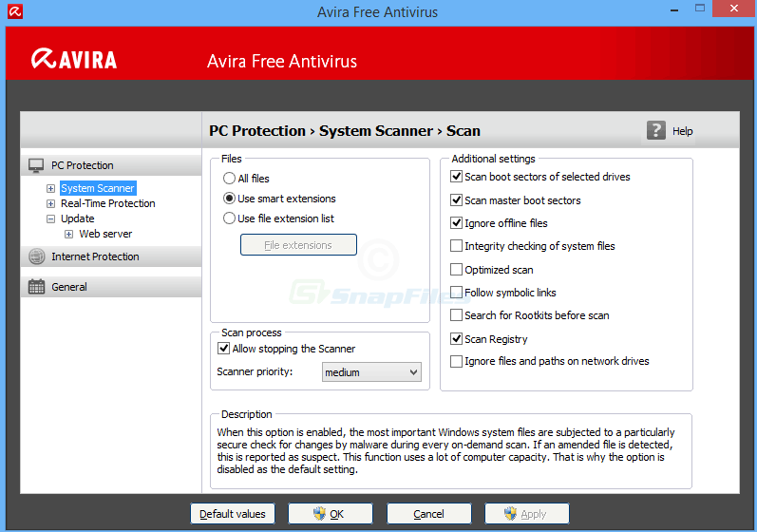Open the PC Protection section
757x532 pixels.
tap(111, 165)
